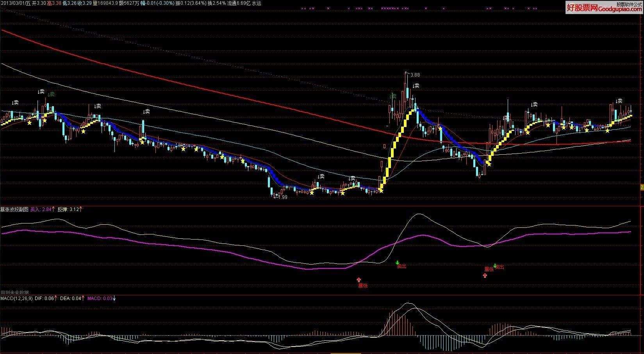The width and height of the screenshot is (644, 354).
Task: Click the 用到未来数据 notice
Action: pos(14,292)
